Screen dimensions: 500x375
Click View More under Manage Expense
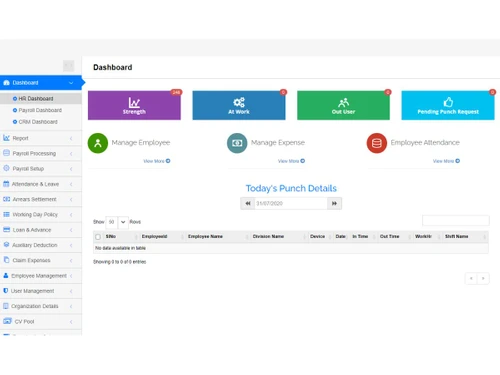pyautogui.click(x=291, y=161)
